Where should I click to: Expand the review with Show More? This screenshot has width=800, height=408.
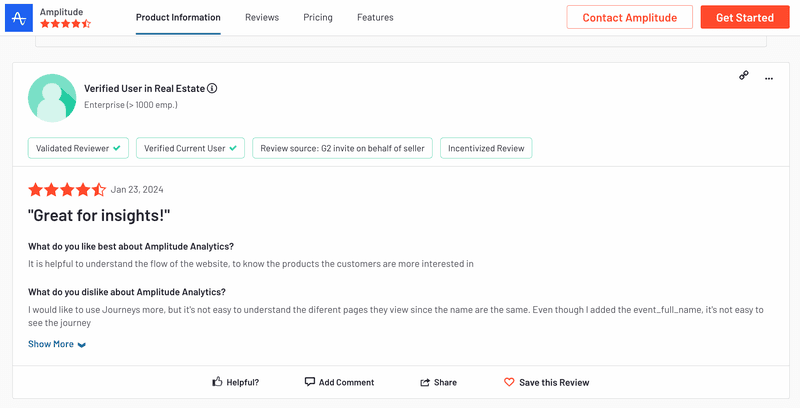pos(51,344)
